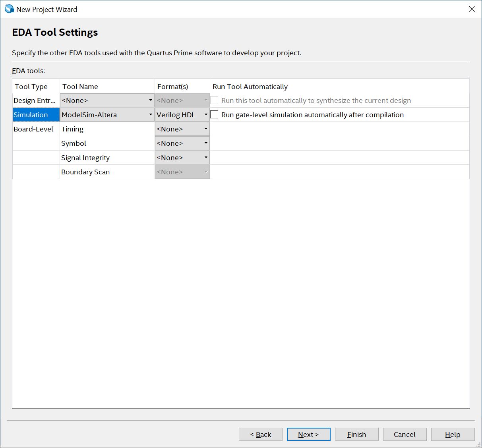This screenshot has width=482, height=448.
Task: Open the Verilog HDL format dropdown
Action: (x=182, y=115)
